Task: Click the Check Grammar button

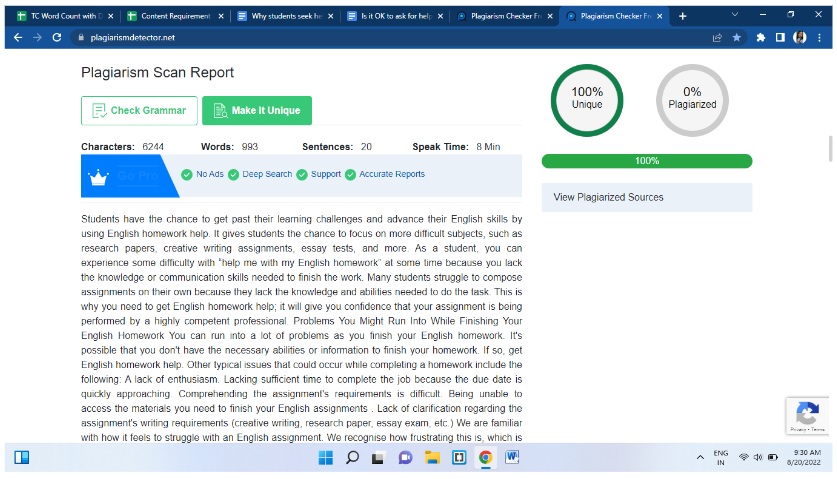Action: [x=139, y=111]
